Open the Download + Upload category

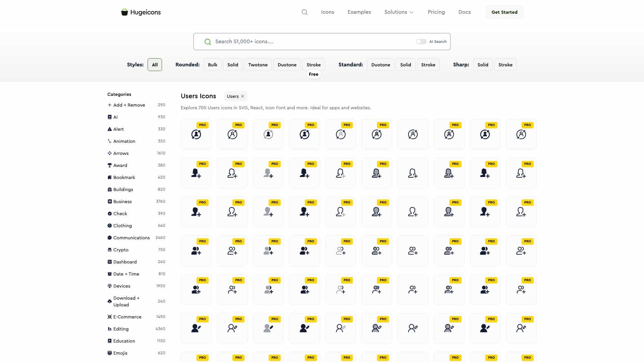[136, 301]
